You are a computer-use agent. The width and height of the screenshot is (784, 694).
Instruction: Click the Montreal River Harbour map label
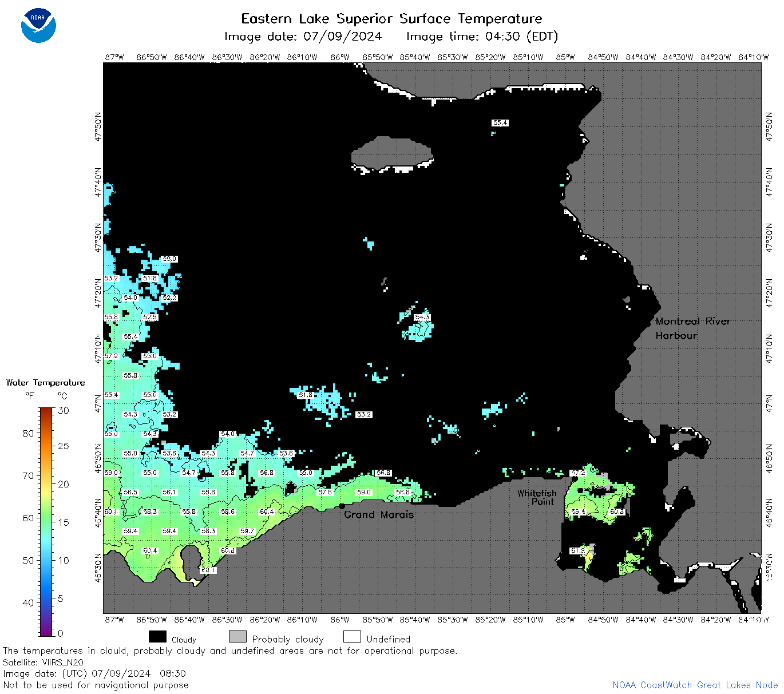[x=693, y=328]
